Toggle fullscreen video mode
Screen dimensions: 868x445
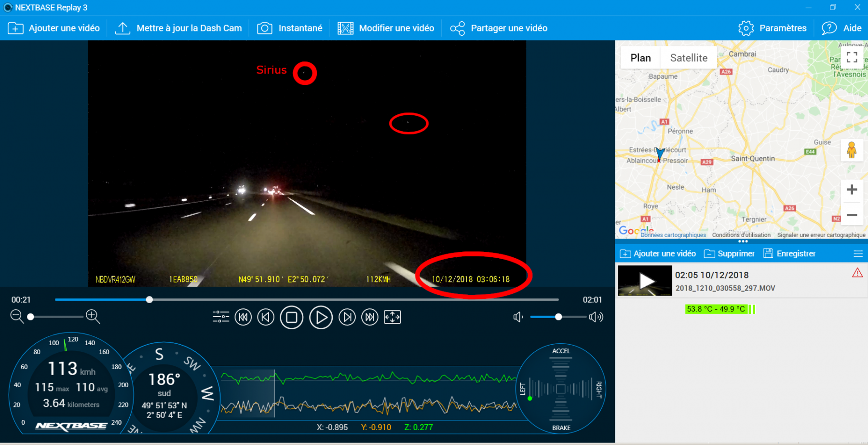pos(393,317)
